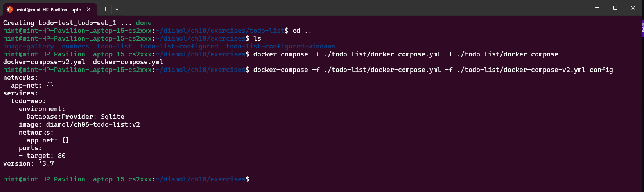The image size is (644, 192).
Task: Click the image diamol/ch06-todo-list:v2 line
Action: 79,124
